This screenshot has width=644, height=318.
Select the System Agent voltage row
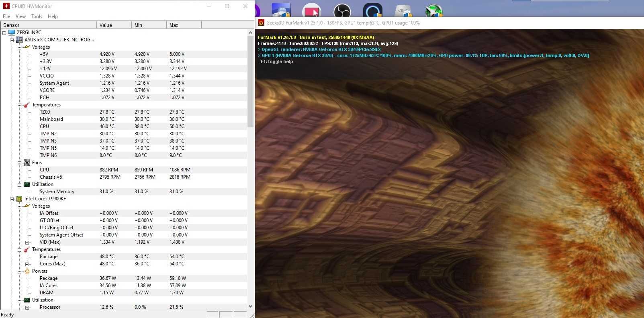(x=124, y=83)
